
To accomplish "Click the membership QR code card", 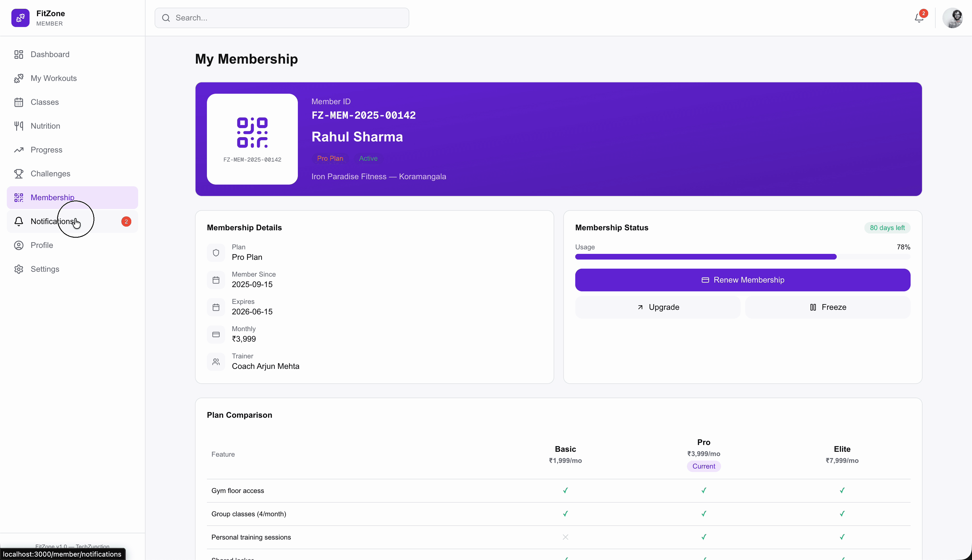I will point(252,139).
